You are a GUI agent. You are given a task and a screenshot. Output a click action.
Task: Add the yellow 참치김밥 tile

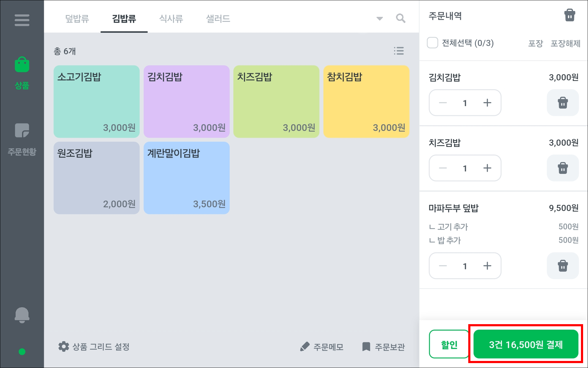(366, 102)
